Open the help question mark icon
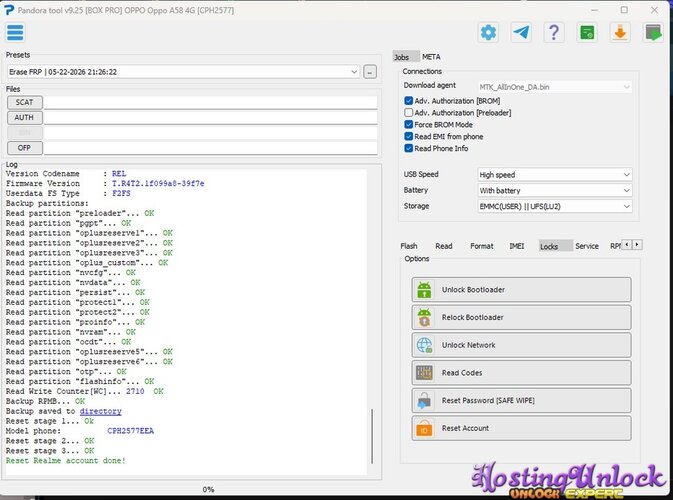This screenshot has width=673, height=500. [x=554, y=33]
